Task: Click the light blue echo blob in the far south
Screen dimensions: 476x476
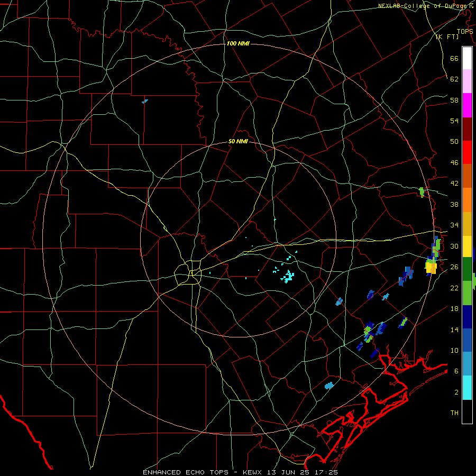Action: pyautogui.click(x=329, y=386)
